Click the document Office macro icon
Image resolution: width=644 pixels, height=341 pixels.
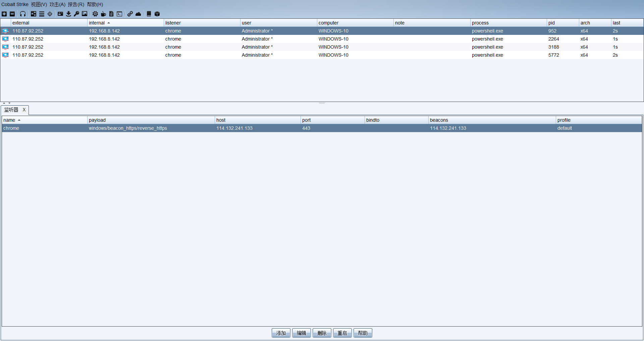pyautogui.click(x=111, y=14)
